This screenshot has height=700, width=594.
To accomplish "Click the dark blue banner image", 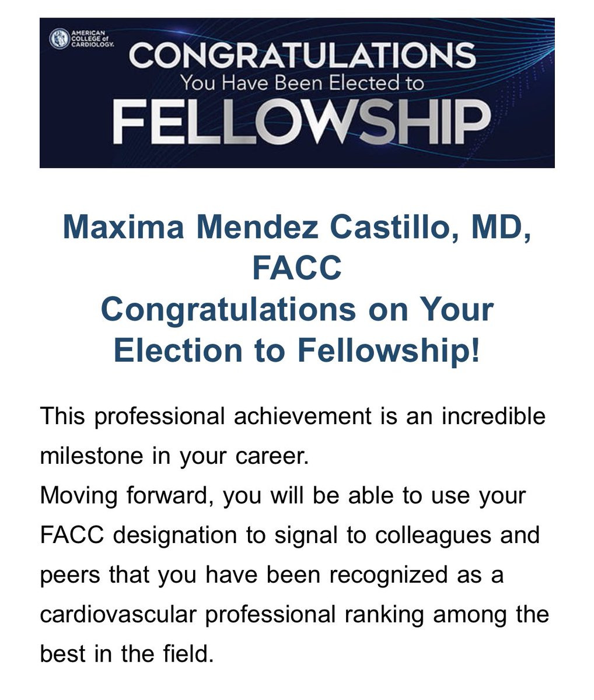I will [297, 93].
